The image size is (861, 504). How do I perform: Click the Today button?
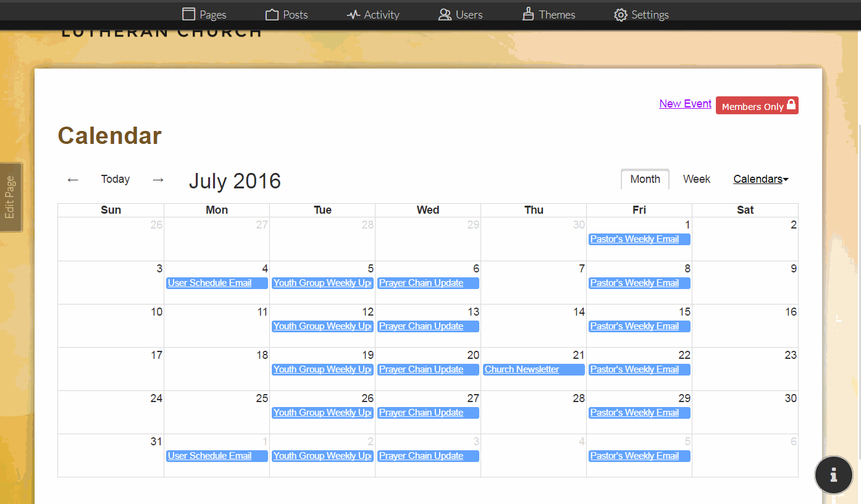[x=115, y=179]
